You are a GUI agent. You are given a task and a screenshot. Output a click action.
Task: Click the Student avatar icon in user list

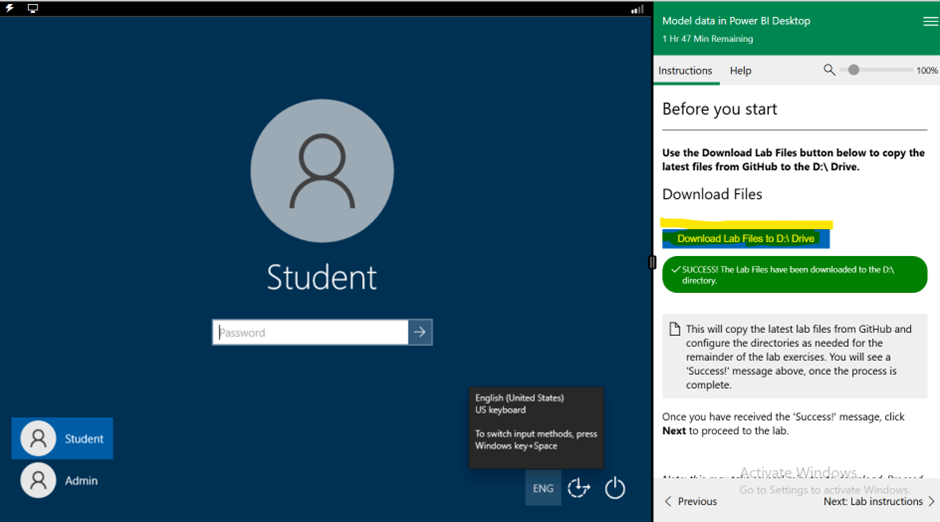38,439
